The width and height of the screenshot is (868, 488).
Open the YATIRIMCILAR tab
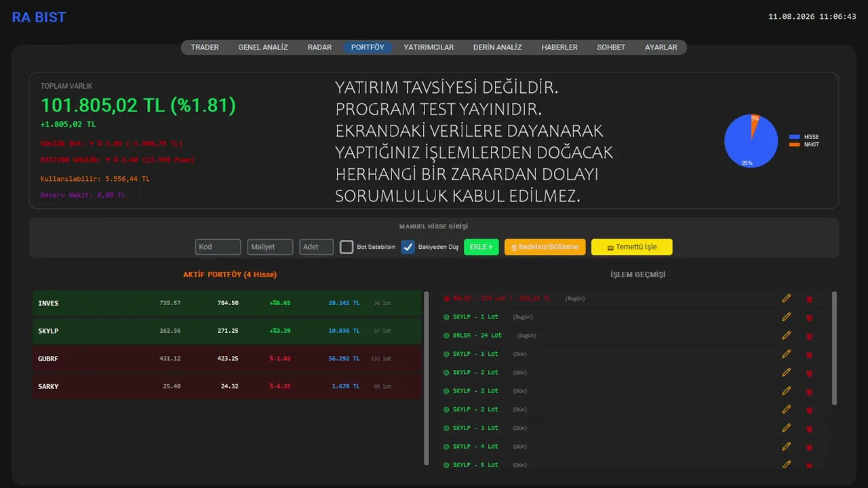click(429, 47)
